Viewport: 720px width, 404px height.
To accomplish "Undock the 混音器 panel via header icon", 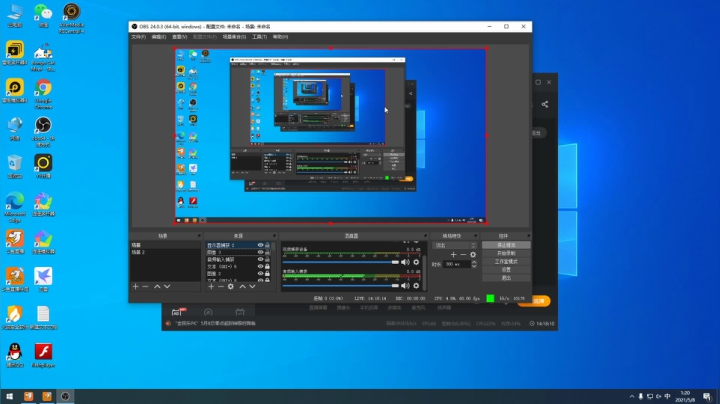I will coord(425,236).
